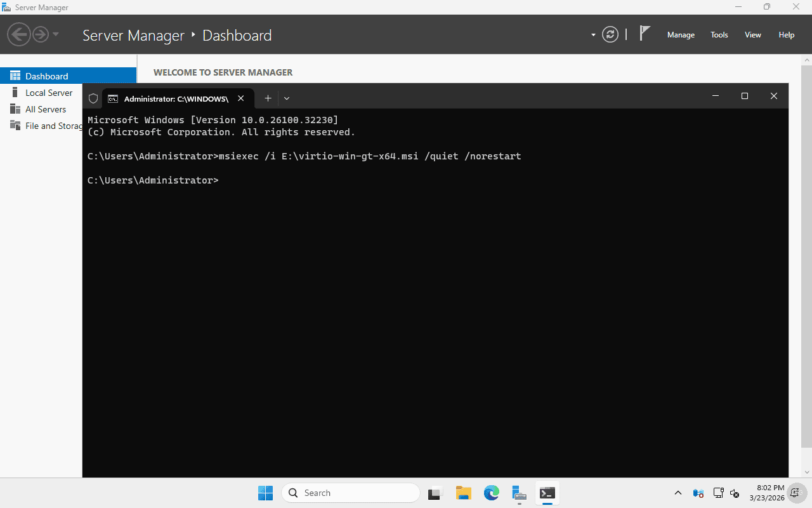Expand hidden icons in the system tray
Screen dimensions: 812x508
678,493
